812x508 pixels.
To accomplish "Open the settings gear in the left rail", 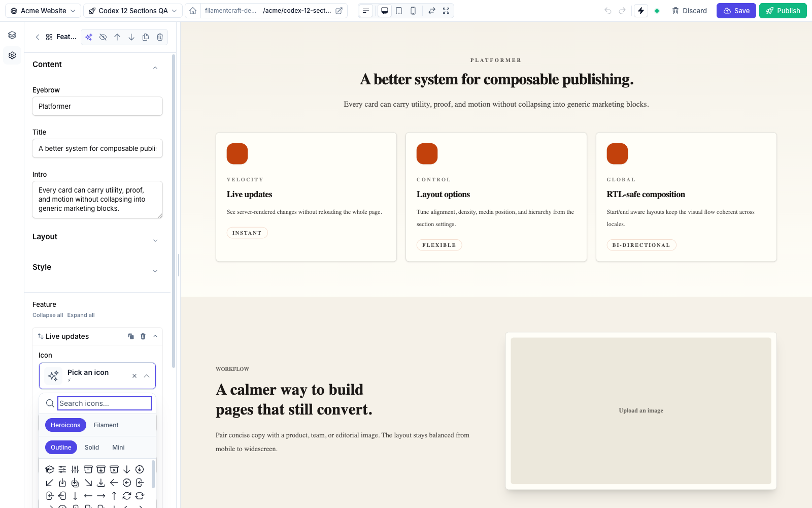I will click(x=12, y=55).
